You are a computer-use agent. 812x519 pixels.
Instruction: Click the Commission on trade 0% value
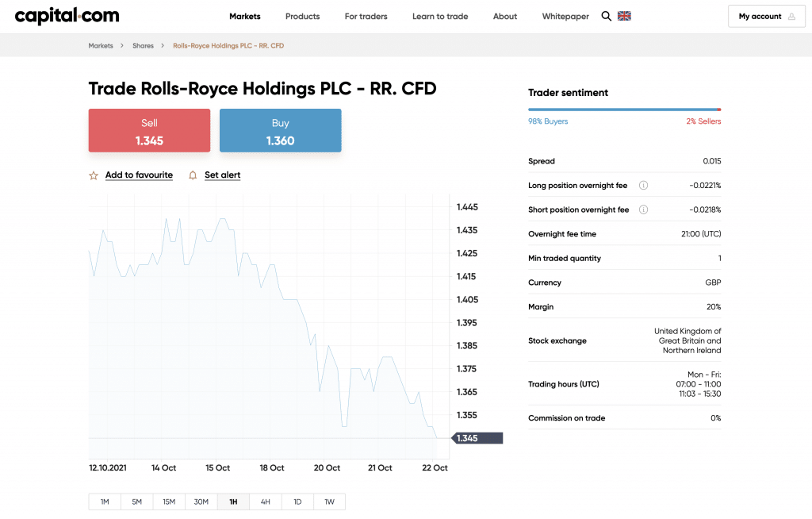tap(716, 418)
